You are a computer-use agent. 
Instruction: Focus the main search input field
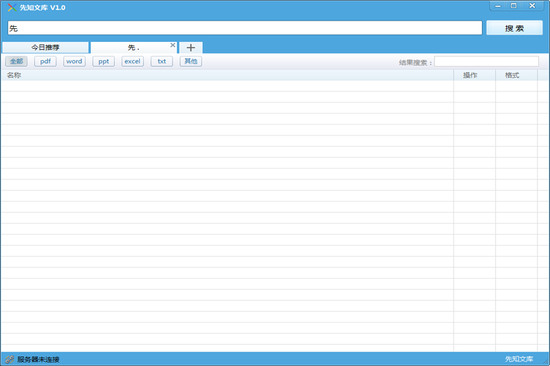(x=245, y=28)
